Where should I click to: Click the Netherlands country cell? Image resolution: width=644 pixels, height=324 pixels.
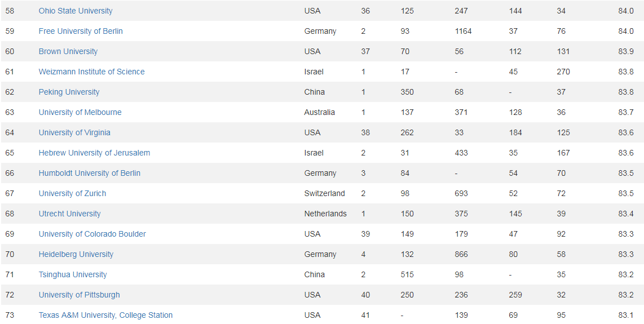(x=325, y=214)
